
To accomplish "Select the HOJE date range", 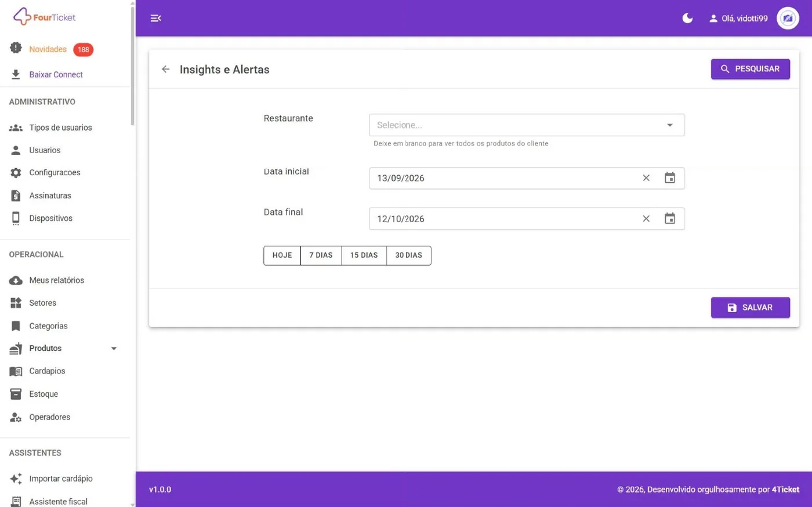I will click(x=282, y=255).
